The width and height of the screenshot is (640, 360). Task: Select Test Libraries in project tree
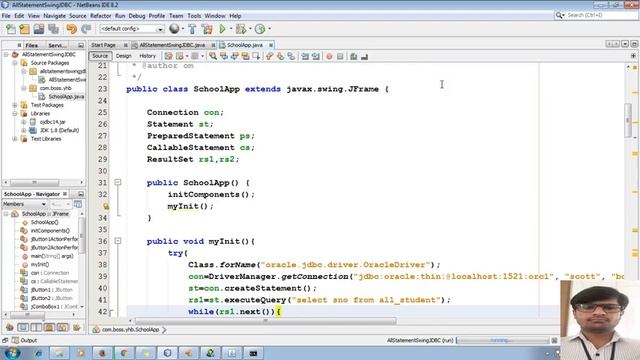tap(41, 139)
